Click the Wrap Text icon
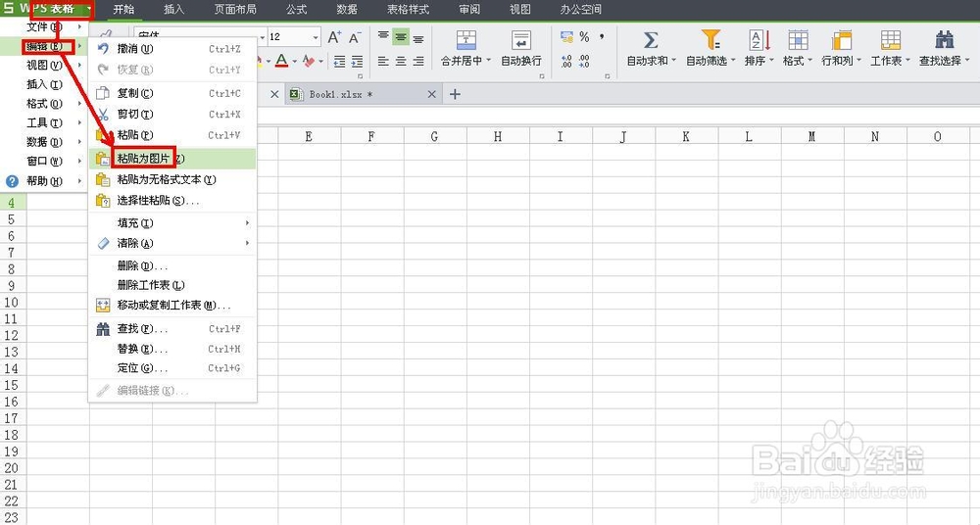The height and width of the screenshot is (525, 980). 520,40
